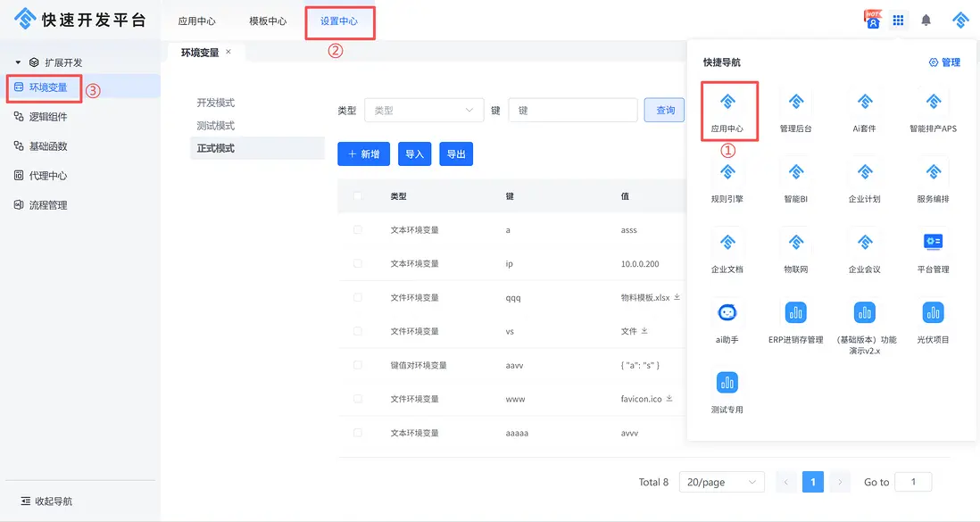The image size is (980, 522).
Task: Check the row with key ip
Action: pyautogui.click(x=358, y=264)
